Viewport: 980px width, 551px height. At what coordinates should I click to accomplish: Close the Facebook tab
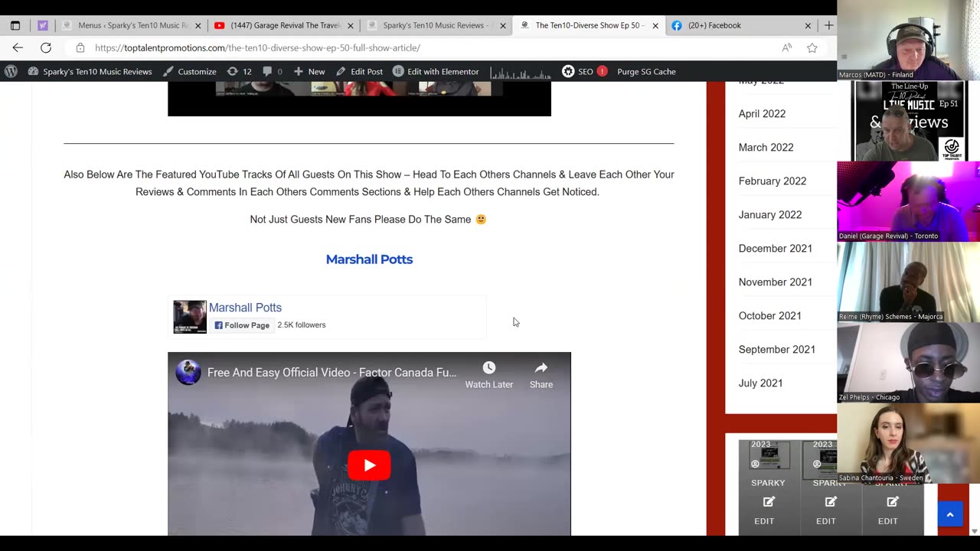[x=808, y=25]
